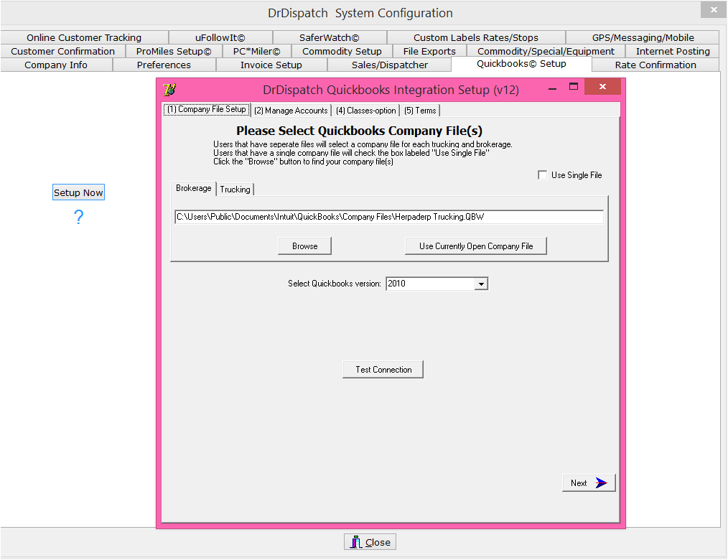Minimize the Quickbooks Integration Setup dialog
Screen dimensions: 728x560
[552, 88]
